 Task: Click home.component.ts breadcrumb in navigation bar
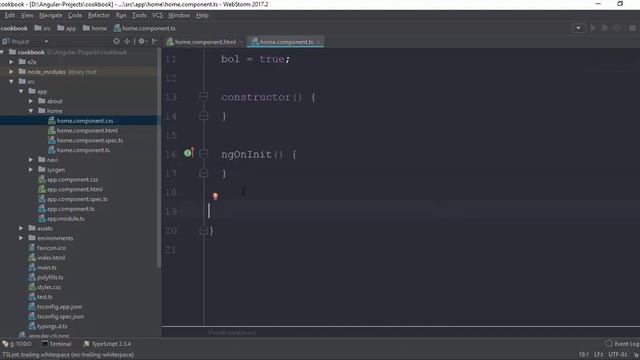click(144, 28)
